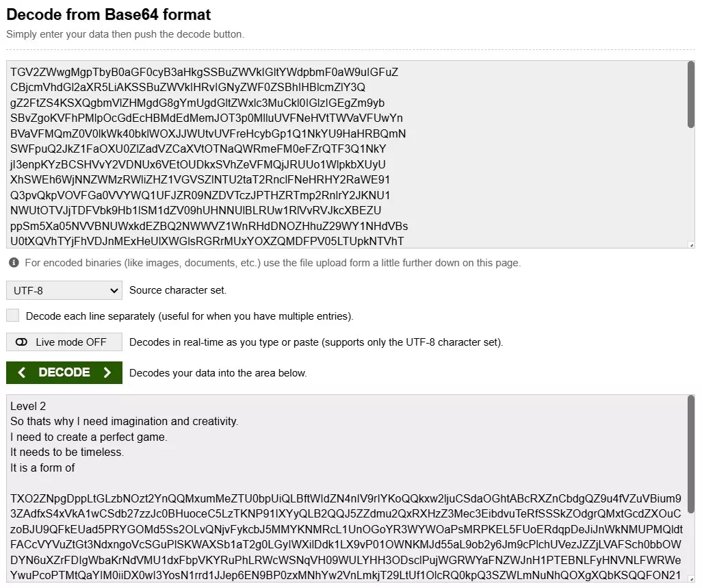Click the "Simply enter your data" instruction text

[x=125, y=34]
